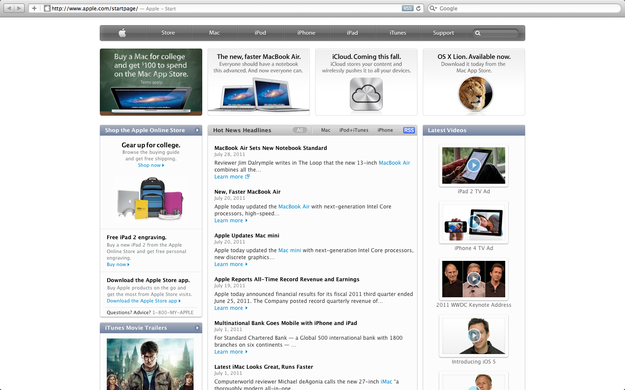
Task: Click arrow on iTunes Movie Trailers header
Action: [x=197, y=328]
